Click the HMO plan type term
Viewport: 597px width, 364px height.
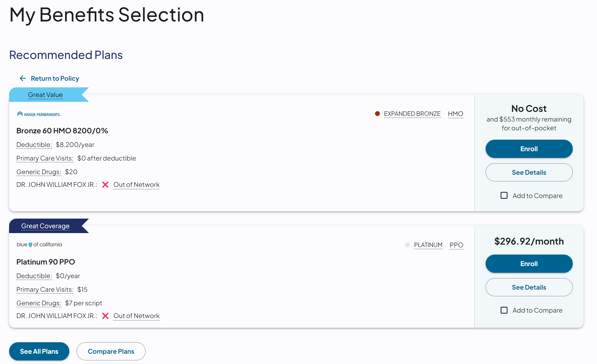[456, 114]
